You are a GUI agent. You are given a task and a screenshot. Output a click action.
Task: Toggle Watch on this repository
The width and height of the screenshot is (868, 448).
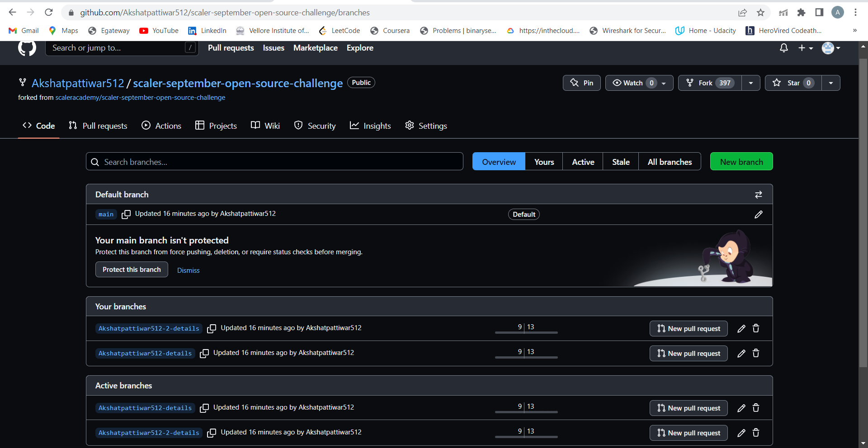(632, 83)
